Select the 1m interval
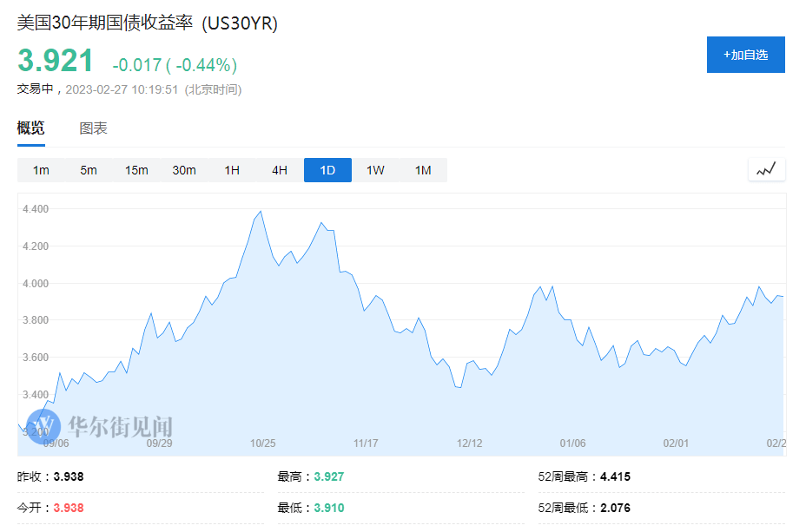The width and height of the screenshot is (806, 532). [x=40, y=170]
